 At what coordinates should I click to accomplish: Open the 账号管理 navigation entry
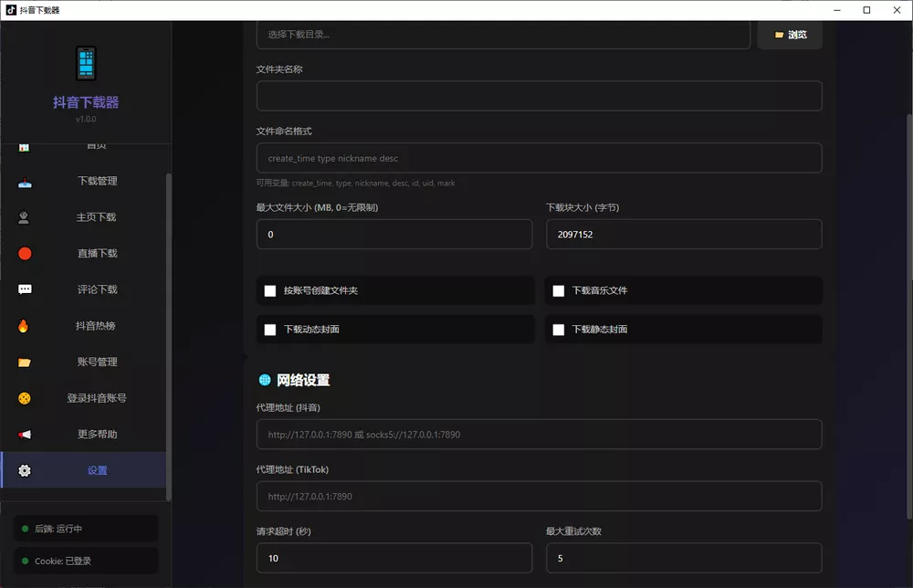click(x=99, y=362)
